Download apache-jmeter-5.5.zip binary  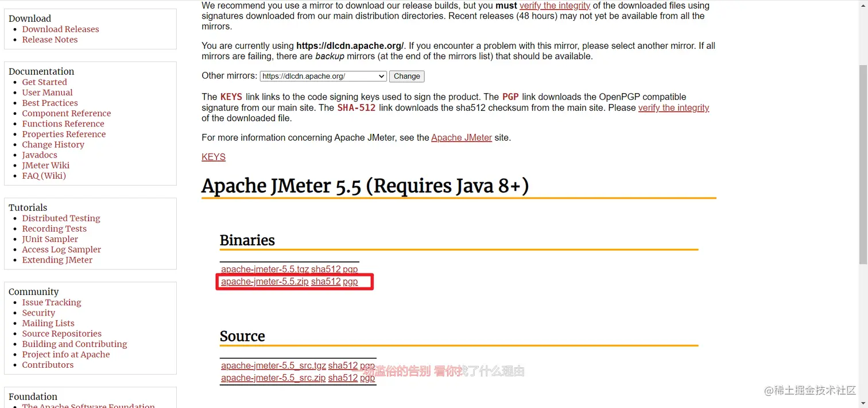[265, 282]
